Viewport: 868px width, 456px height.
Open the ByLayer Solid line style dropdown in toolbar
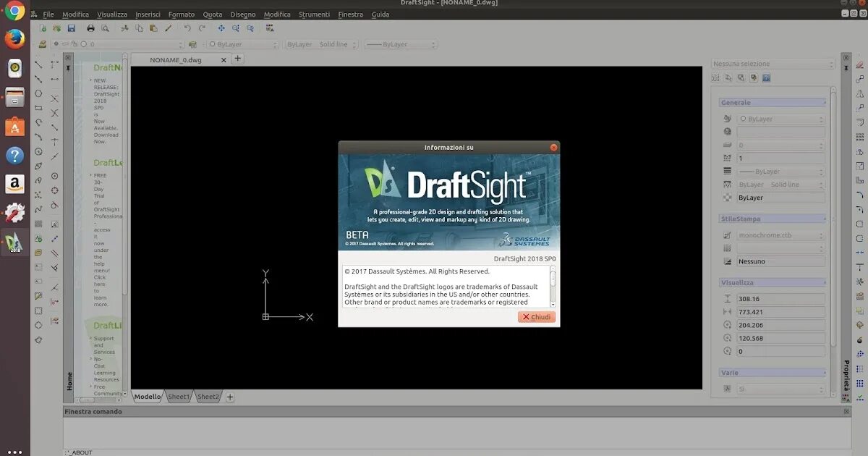[321, 44]
